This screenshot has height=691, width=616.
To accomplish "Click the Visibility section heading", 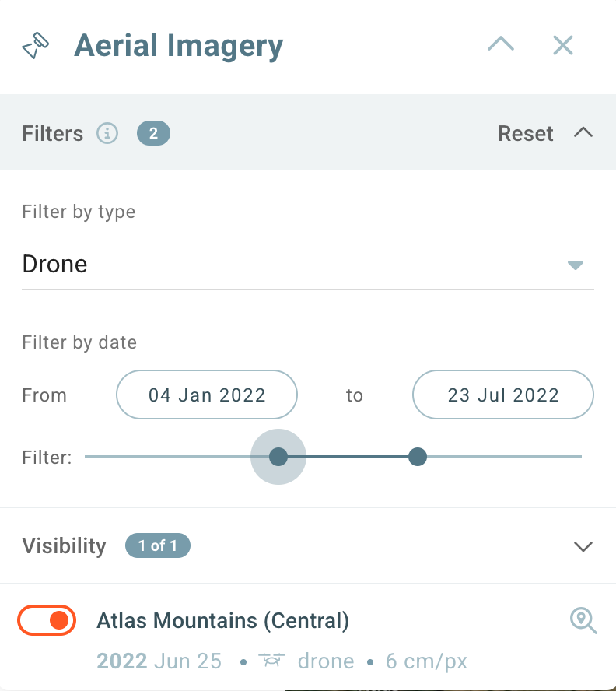I will [65, 545].
